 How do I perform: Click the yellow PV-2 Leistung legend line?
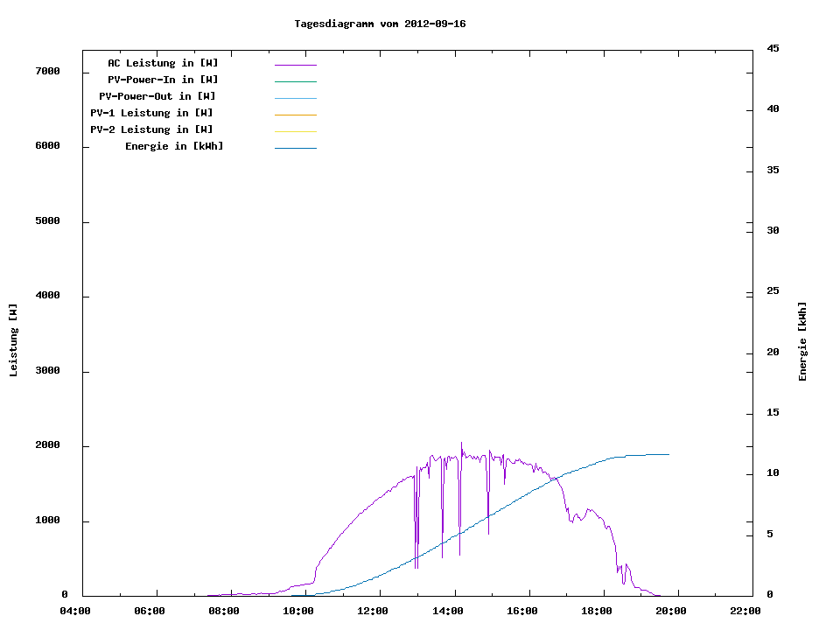click(x=295, y=131)
